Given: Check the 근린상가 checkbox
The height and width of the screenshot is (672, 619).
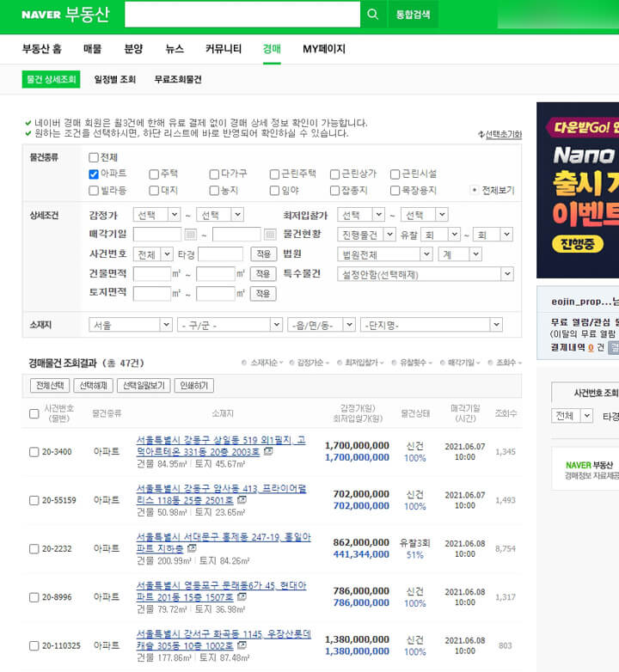Looking at the screenshot, I should click(334, 174).
